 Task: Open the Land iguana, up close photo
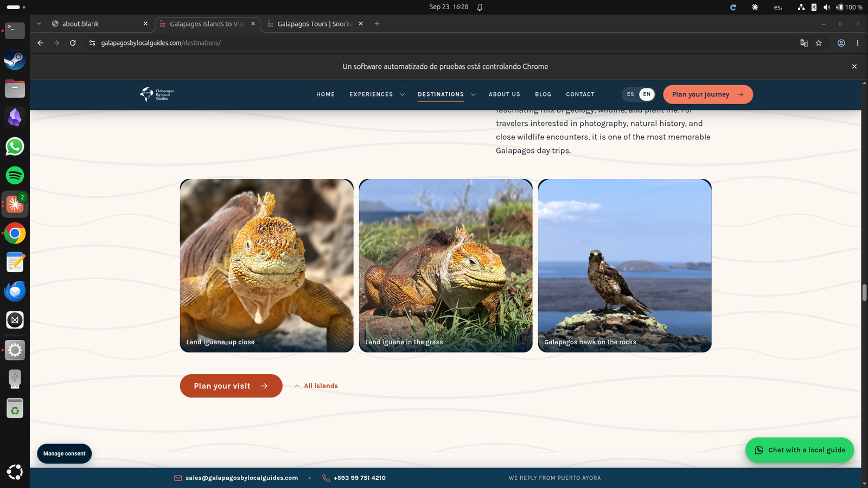tap(266, 266)
